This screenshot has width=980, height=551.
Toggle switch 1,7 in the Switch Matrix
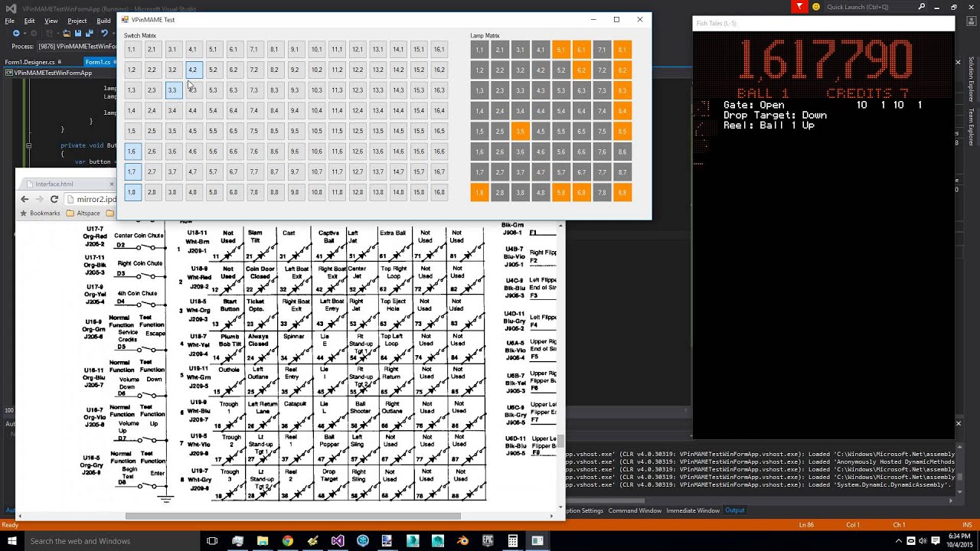(x=132, y=172)
